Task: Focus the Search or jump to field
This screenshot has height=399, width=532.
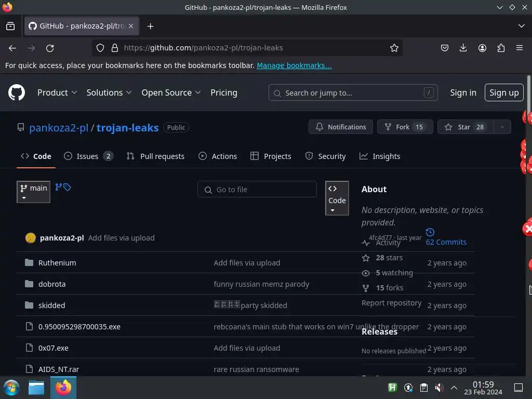Action: point(353,92)
